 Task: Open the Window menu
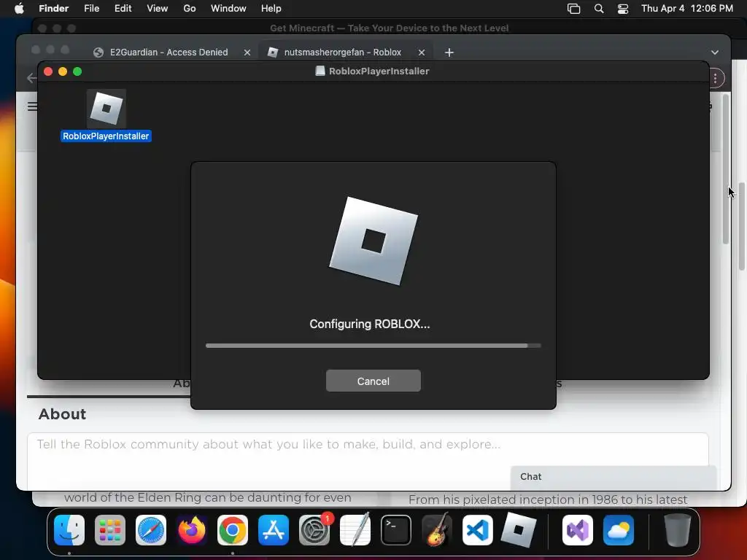tap(228, 8)
